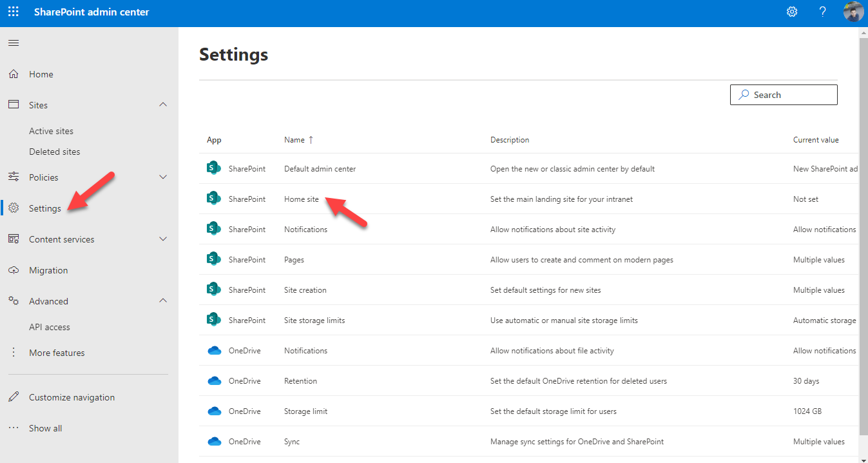This screenshot has width=868, height=463.
Task: Open help via the question mark icon
Action: coord(822,11)
